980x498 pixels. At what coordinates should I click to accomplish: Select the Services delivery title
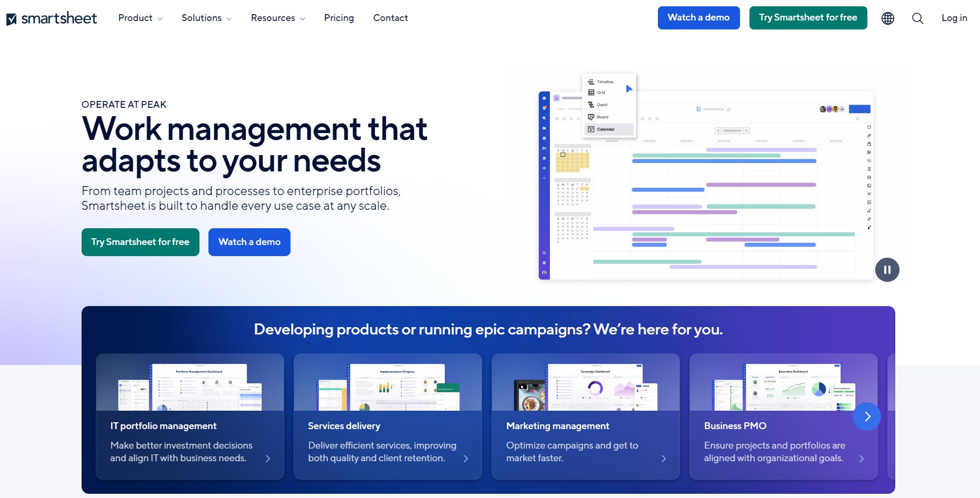coord(344,426)
